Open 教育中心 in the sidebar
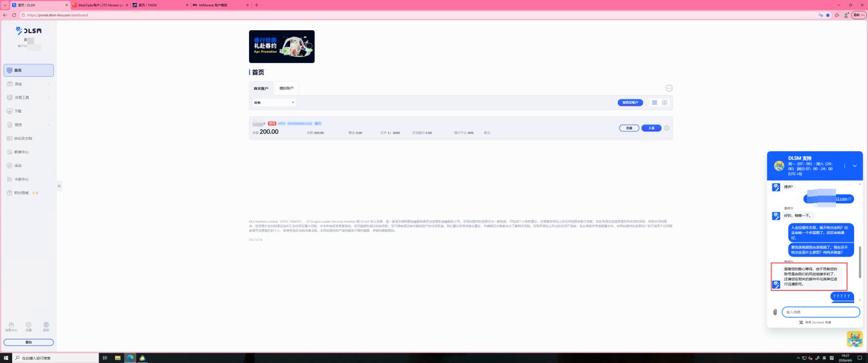 pyautogui.click(x=28, y=152)
